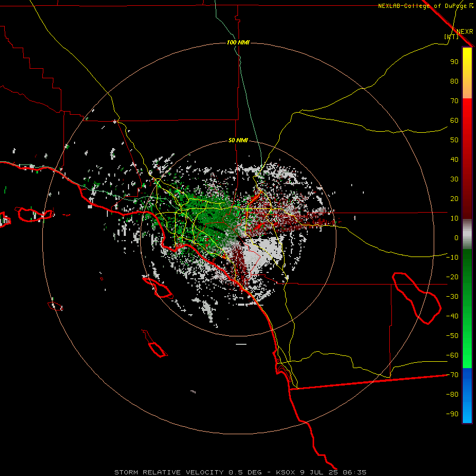This screenshot has height=476, width=476.
Task: Click the -30 value on velocity scale
Action: pos(452,297)
